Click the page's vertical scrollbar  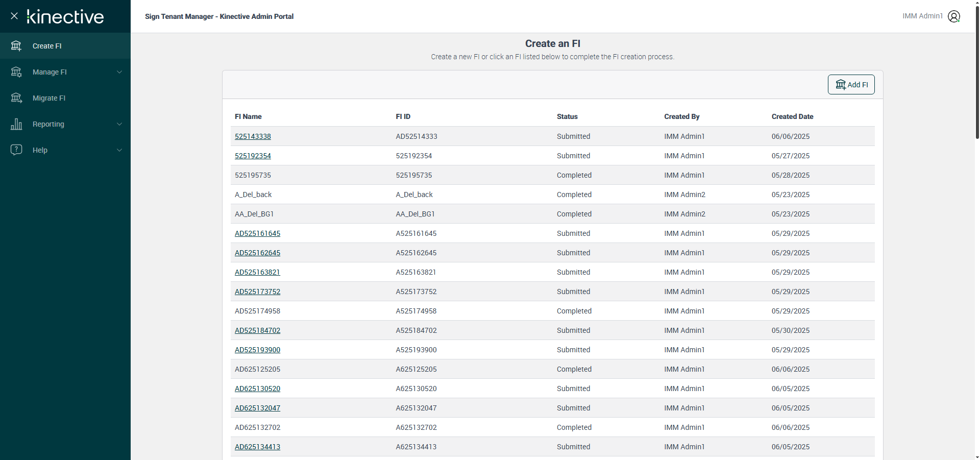click(x=977, y=71)
